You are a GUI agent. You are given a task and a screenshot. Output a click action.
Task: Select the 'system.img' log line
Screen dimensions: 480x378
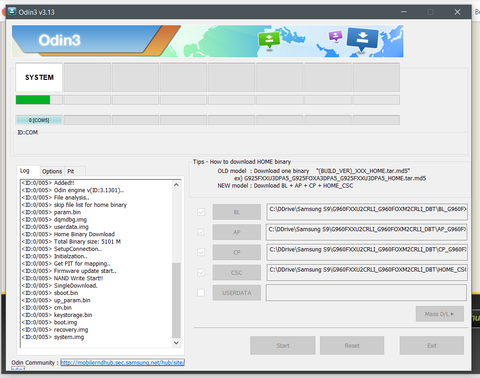coord(53,337)
